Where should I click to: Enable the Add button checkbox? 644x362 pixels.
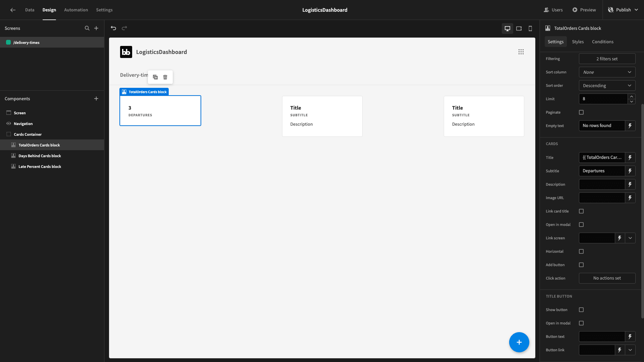[581, 265]
